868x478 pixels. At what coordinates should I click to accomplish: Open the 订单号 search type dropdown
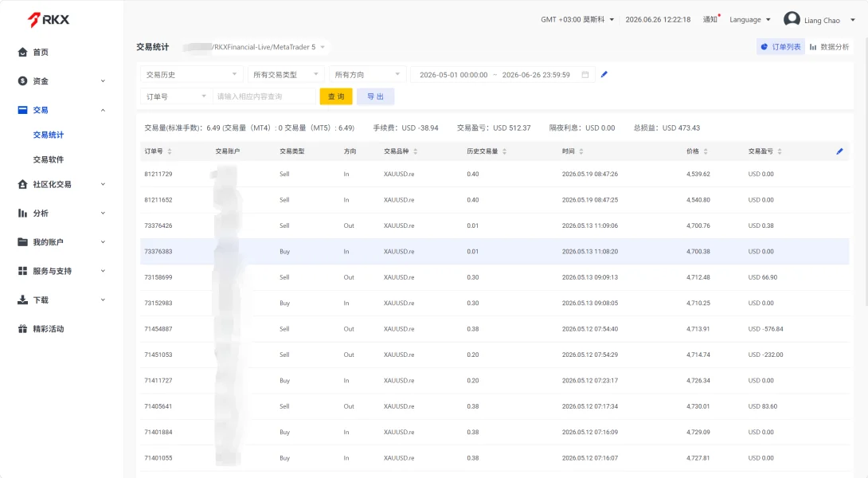tap(176, 96)
